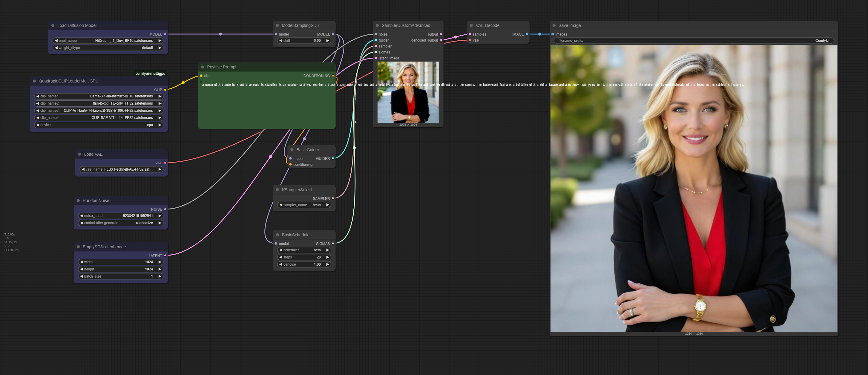Viewport: 868px width, 375px height.
Task: Open the sampler_name heun dropdown
Action: [x=304, y=205]
